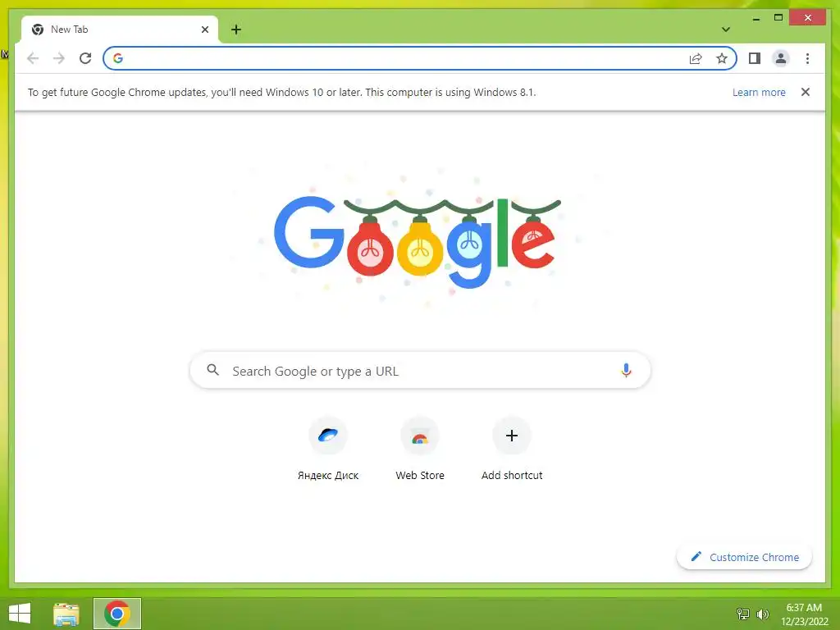Viewport: 840px width, 630px height.
Task: Open File Explorer from the taskbar
Action: [x=66, y=614]
